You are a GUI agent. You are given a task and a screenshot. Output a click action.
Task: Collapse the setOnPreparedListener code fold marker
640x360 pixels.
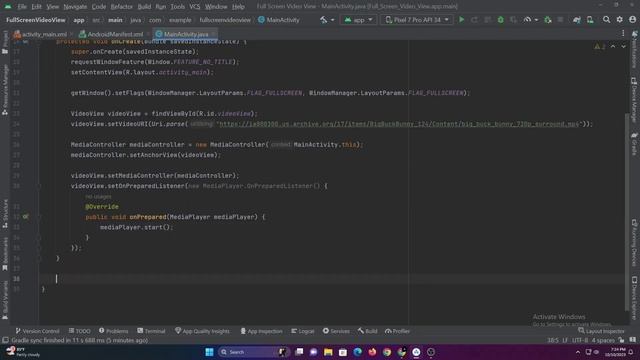pos(40,186)
